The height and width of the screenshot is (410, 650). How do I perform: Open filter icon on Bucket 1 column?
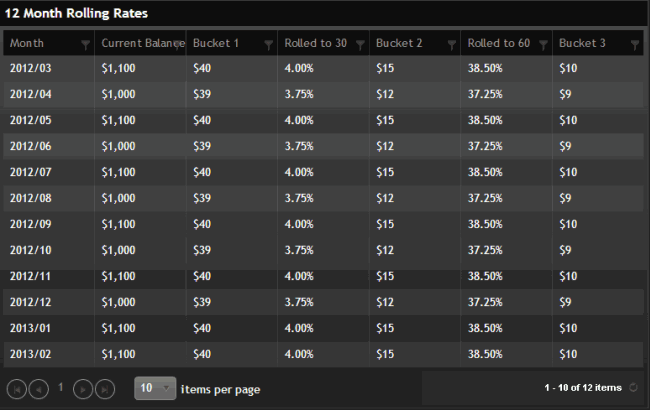[x=268, y=44]
